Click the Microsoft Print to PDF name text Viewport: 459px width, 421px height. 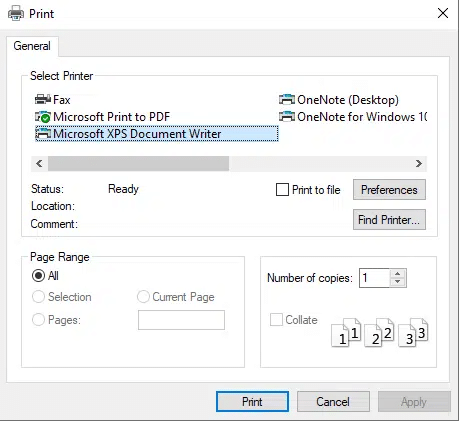click(112, 117)
